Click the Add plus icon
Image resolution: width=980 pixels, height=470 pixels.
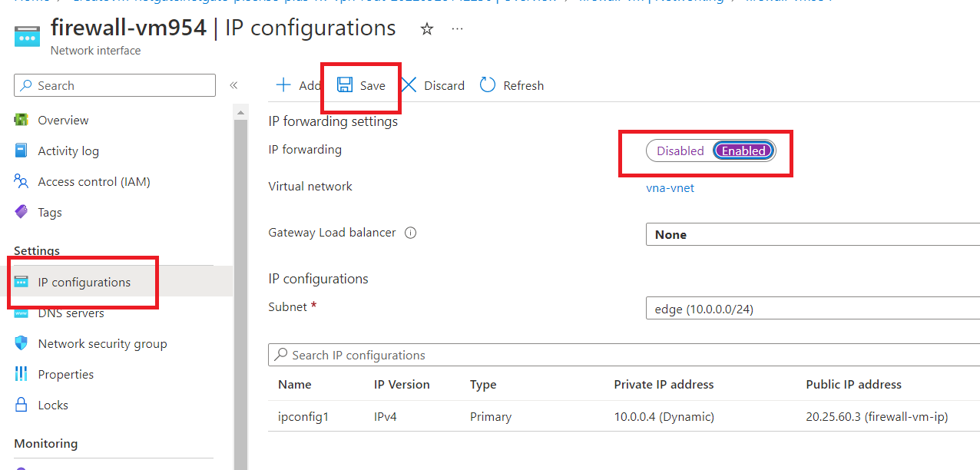[x=284, y=85]
